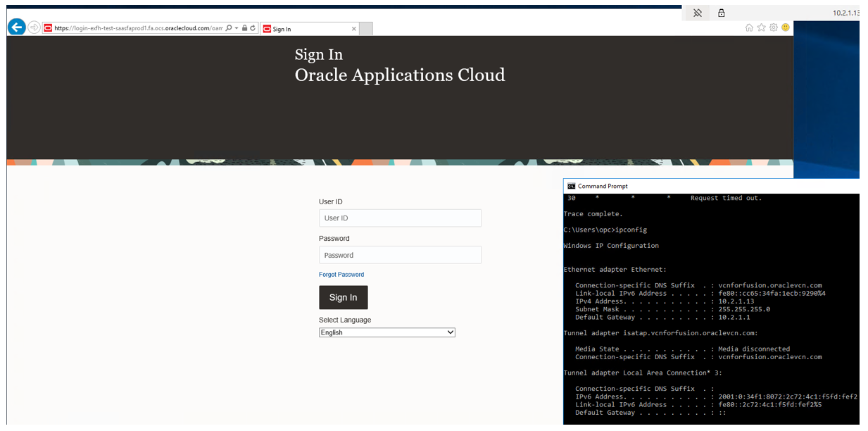This screenshot has height=431, width=868.
Task: Click the browser Back arrow button
Action: tap(16, 27)
